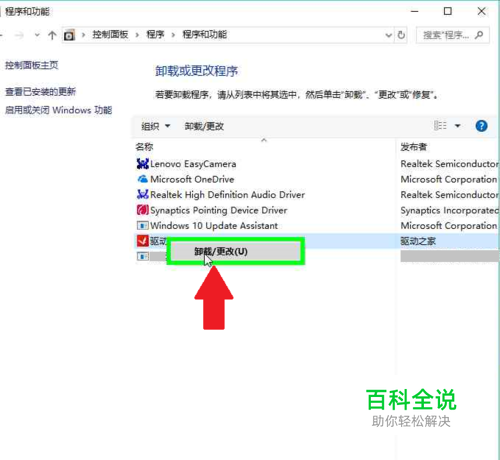The height and width of the screenshot is (460, 500).
Task: Change list view with the view icon
Action: pyautogui.click(x=440, y=126)
